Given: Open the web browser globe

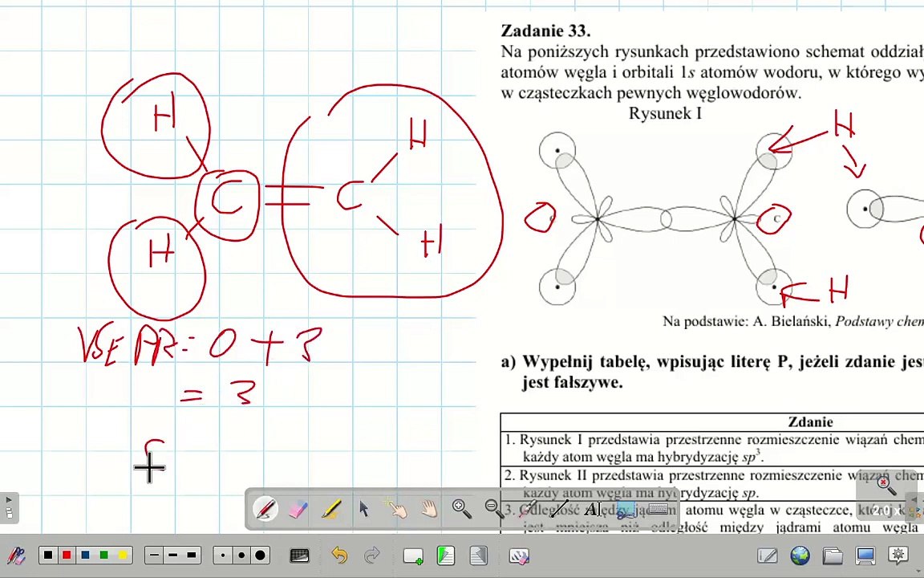Looking at the screenshot, I should tap(800, 556).
